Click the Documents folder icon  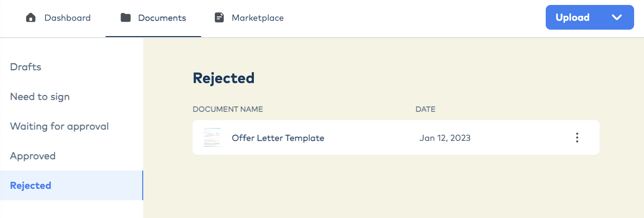(x=125, y=18)
